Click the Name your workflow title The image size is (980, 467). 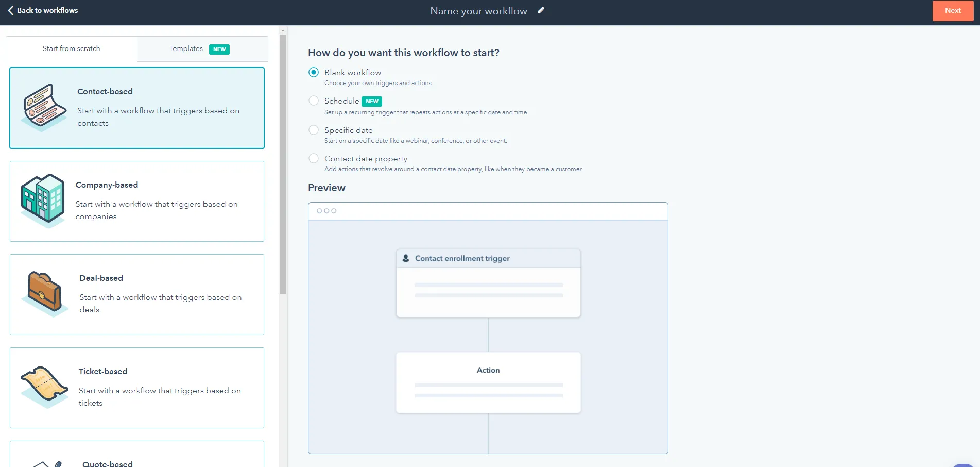pos(479,11)
